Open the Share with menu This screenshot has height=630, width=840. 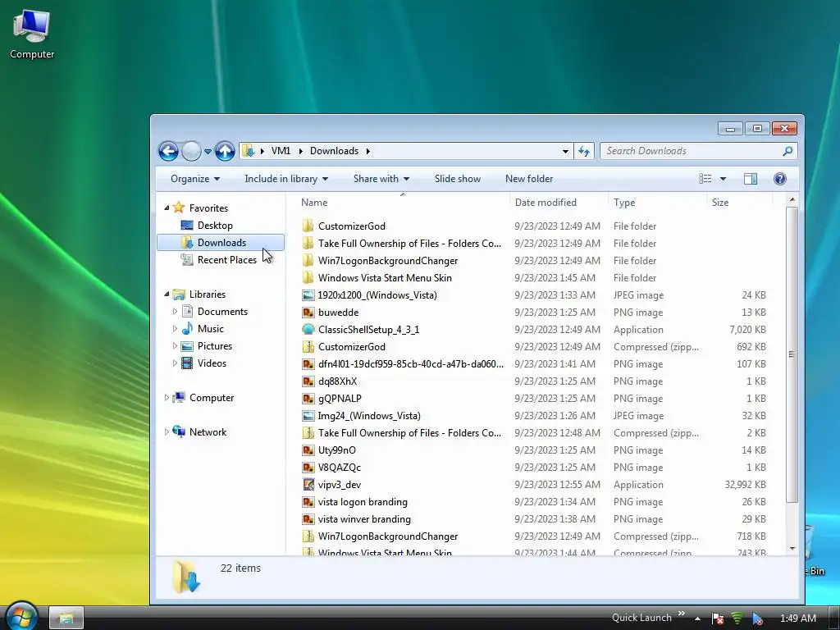[x=381, y=179]
